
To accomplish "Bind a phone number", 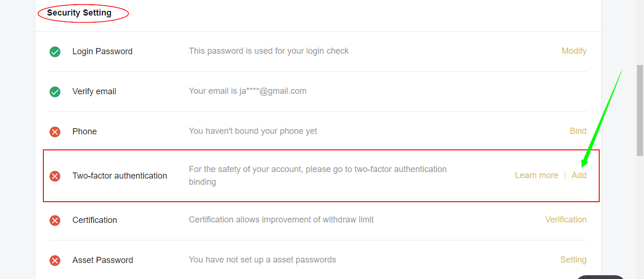I will pos(578,131).
